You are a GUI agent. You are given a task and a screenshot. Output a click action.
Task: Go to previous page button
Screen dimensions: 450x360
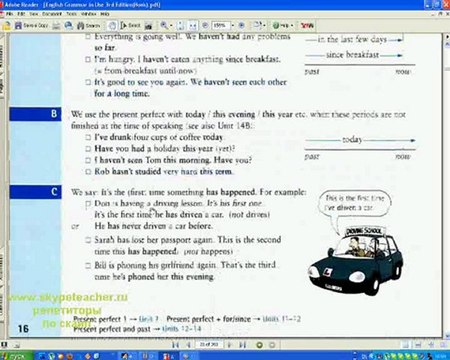[x=188, y=345]
